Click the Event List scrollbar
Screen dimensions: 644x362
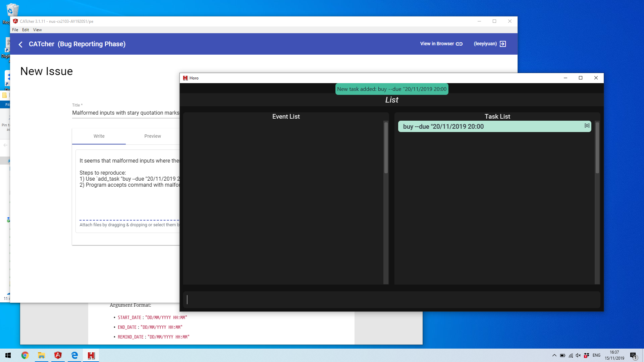pyautogui.click(x=386, y=147)
